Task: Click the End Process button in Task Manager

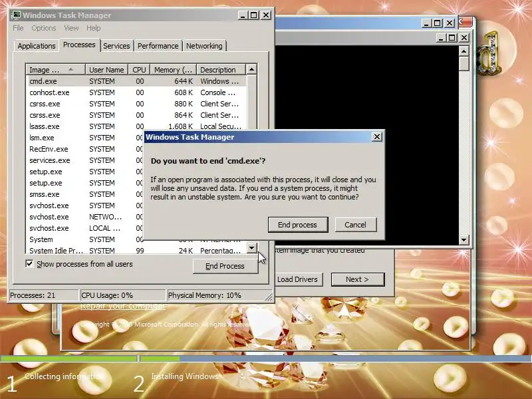Action: (x=225, y=266)
